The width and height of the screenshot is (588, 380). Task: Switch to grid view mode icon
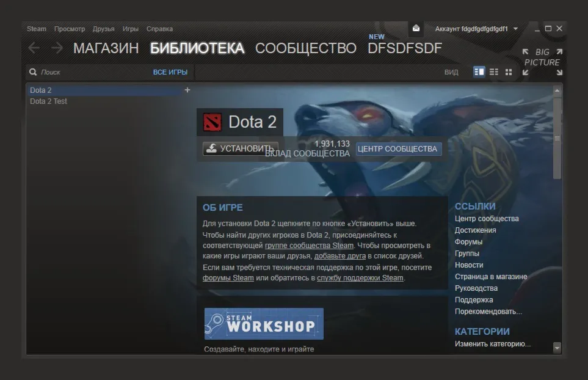(x=509, y=71)
